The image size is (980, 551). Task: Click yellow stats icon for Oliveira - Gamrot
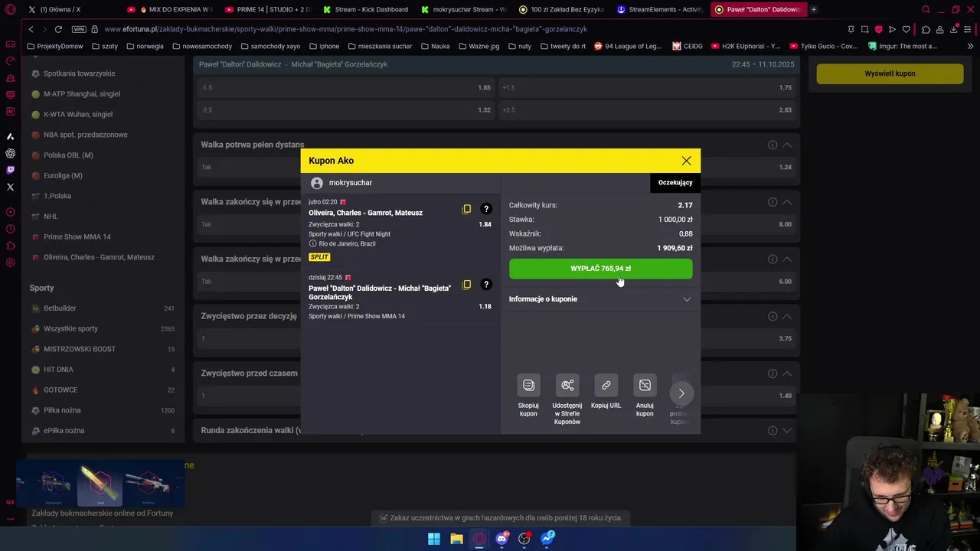point(466,209)
